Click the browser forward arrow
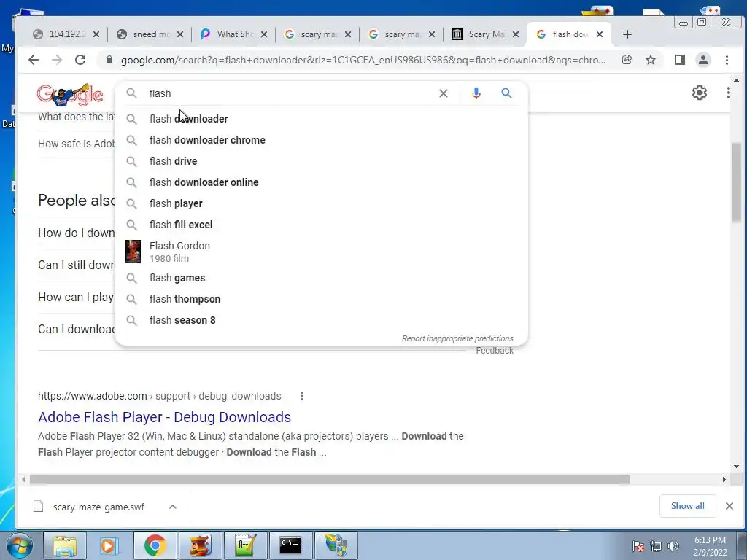 [57, 60]
